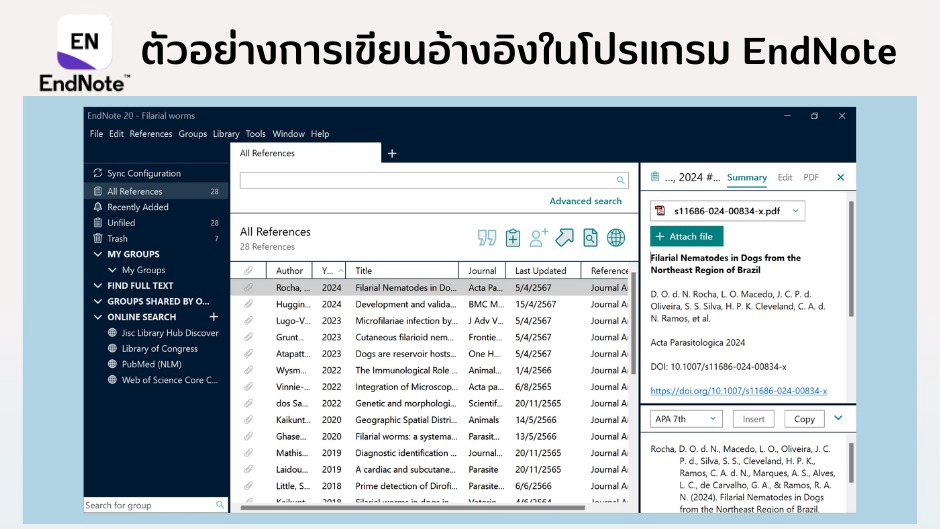Open the Advanced search link
This screenshot has height=529, width=940.
click(x=585, y=201)
